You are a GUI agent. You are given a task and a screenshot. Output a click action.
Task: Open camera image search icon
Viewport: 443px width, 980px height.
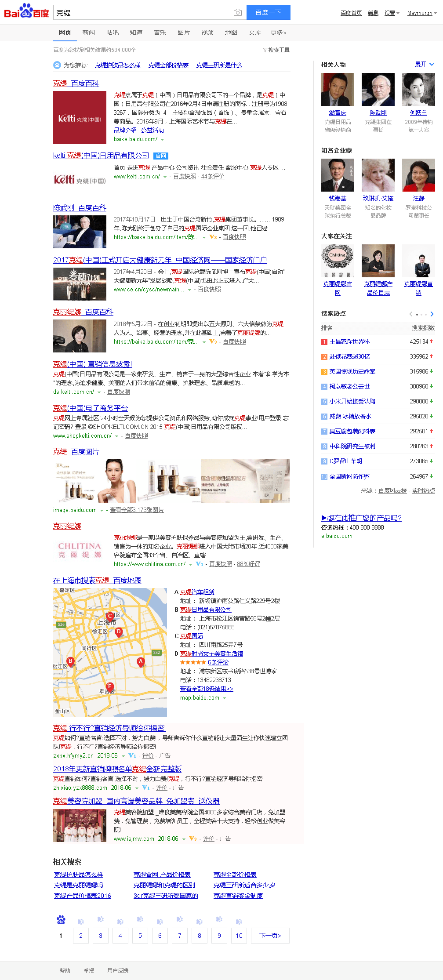[x=238, y=12]
